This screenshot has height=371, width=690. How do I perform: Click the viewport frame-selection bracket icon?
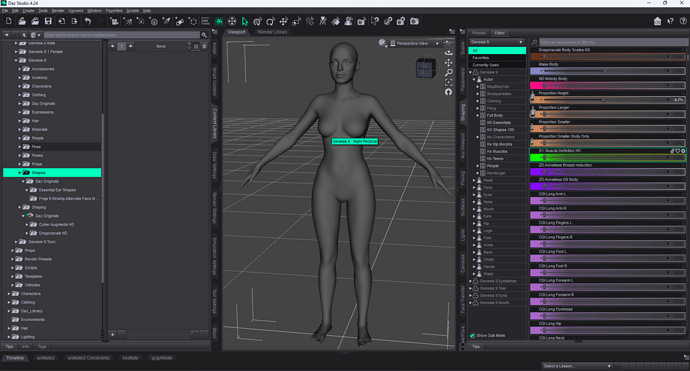(448, 82)
